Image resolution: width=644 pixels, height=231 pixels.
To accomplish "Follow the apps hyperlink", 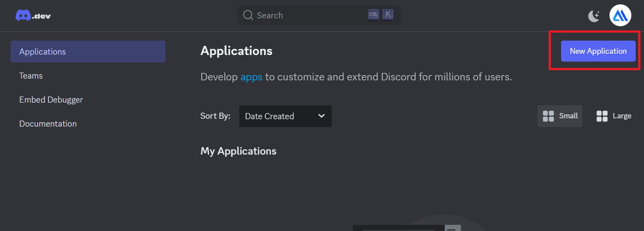I will [x=251, y=77].
